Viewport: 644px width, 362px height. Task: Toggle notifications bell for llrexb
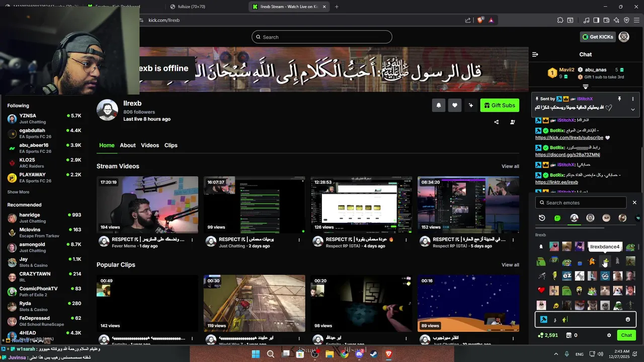[x=438, y=105]
